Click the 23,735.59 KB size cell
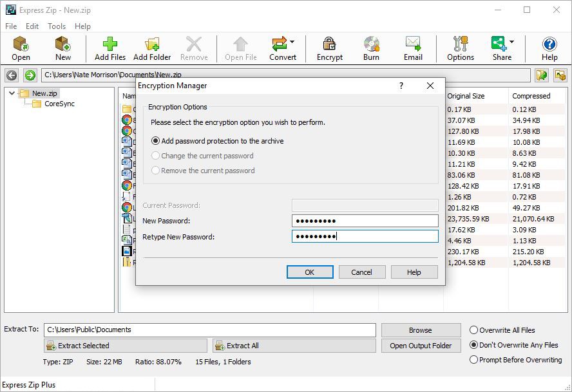Viewport: 572px width, 392px height. click(468, 219)
